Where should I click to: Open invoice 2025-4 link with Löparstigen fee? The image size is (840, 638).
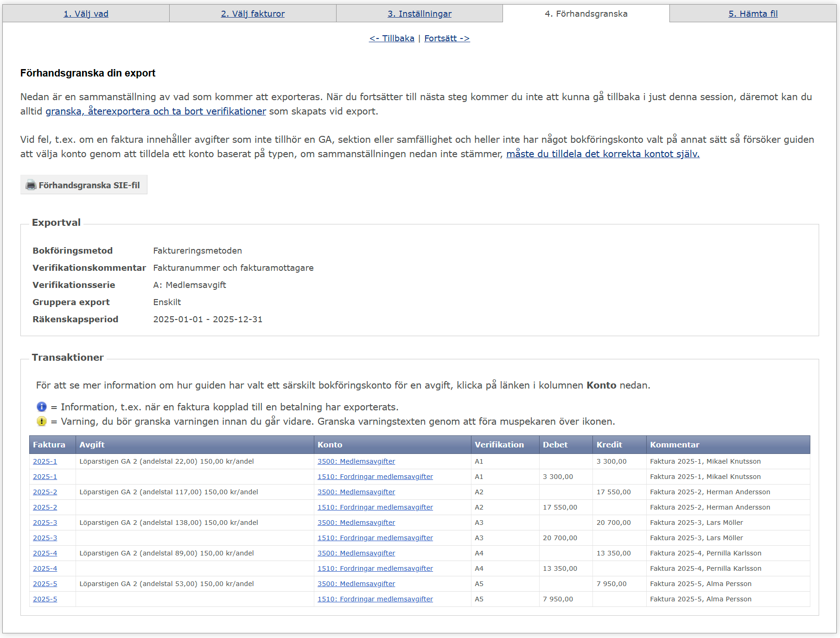coord(45,553)
